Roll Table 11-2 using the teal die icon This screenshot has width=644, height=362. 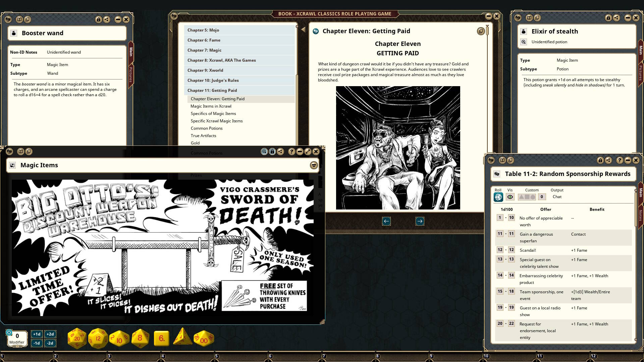(498, 197)
